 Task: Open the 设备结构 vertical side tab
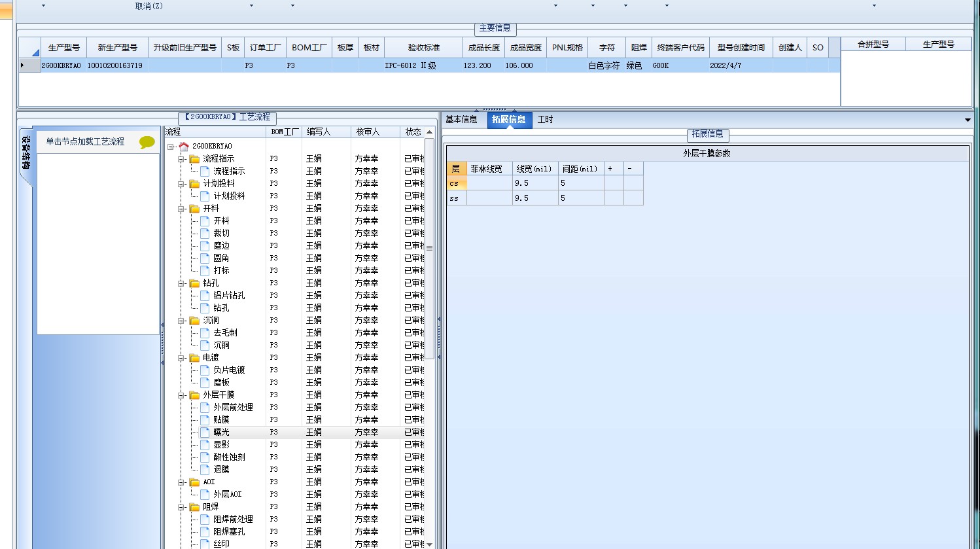tap(26, 154)
